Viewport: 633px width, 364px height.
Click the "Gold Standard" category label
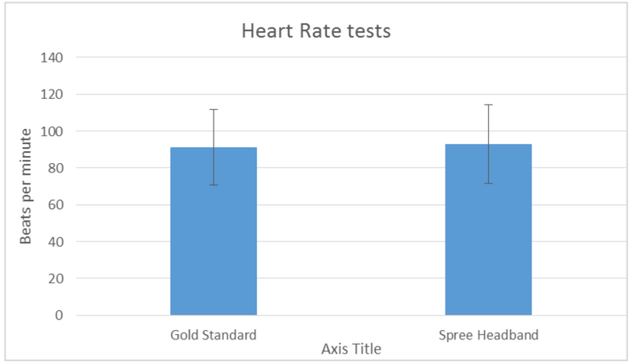tap(214, 335)
